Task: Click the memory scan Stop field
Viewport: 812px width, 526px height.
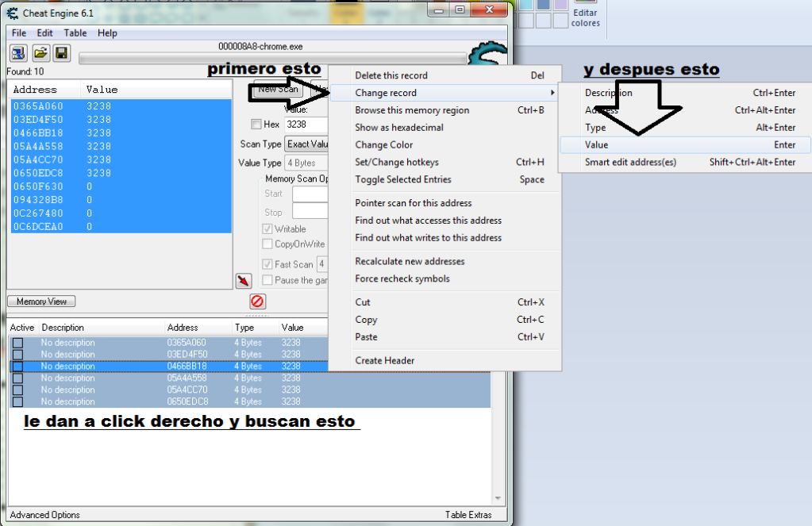Action: click(310, 211)
